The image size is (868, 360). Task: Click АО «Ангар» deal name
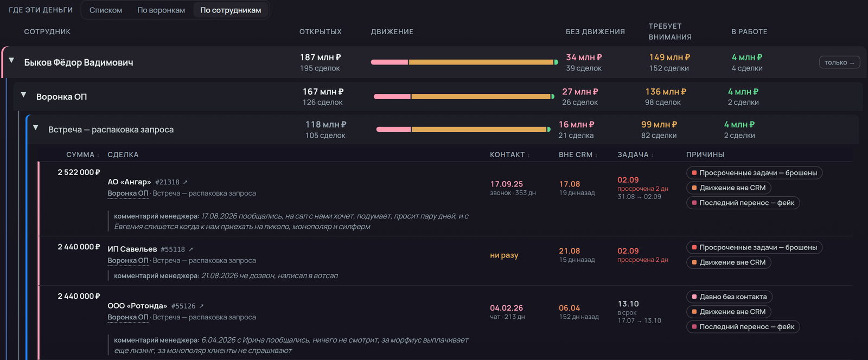coord(129,182)
